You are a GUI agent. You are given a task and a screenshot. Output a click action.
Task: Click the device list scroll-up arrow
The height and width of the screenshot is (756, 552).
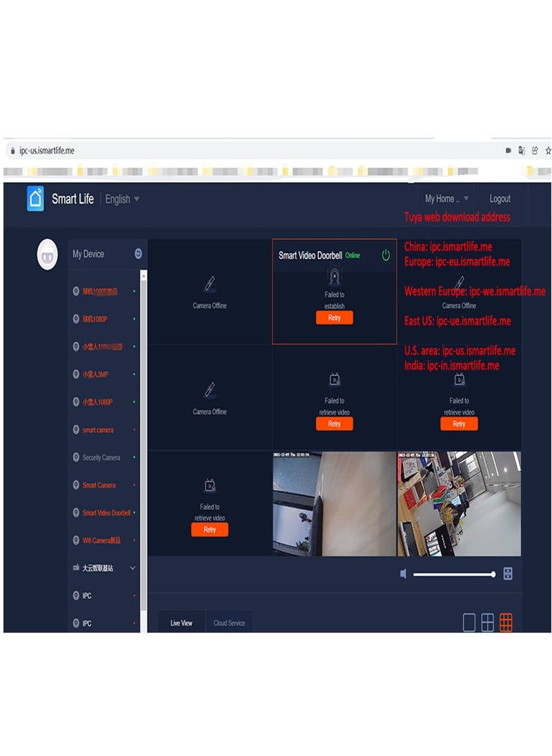tap(144, 275)
